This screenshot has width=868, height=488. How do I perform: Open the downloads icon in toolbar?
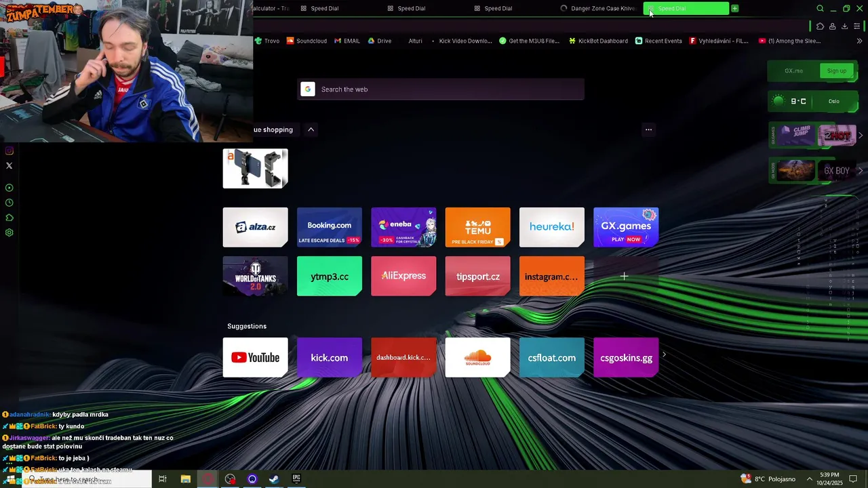click(x=844, y=26)
